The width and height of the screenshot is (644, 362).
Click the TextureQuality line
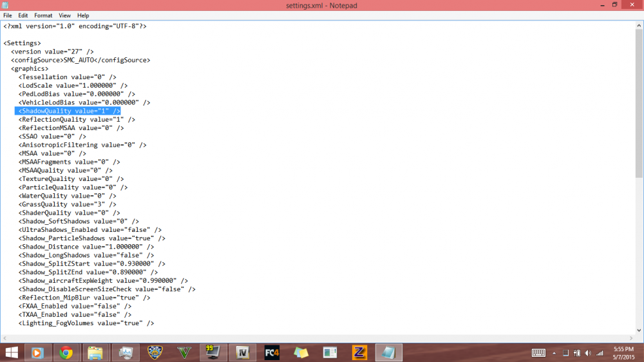tap(71, 178)
